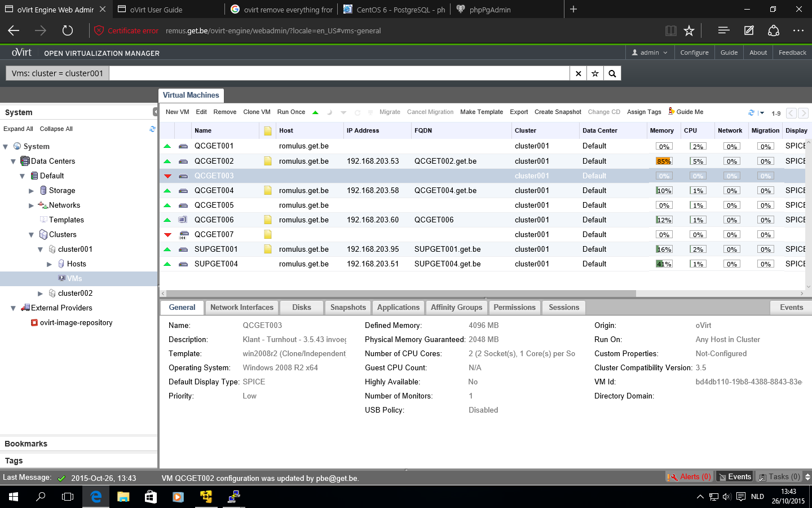
Task: Click the red down status arrow for QCGET007
Action: pos(167,235)
